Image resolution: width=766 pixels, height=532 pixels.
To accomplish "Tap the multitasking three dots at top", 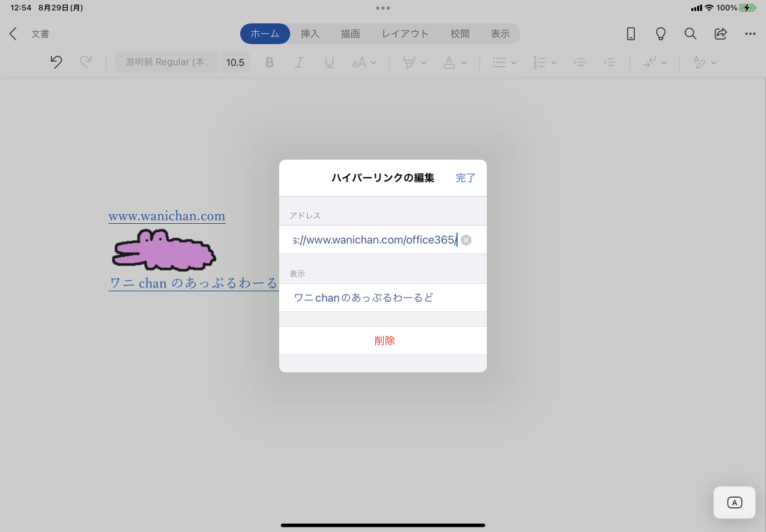I will (x=383, y=8).
